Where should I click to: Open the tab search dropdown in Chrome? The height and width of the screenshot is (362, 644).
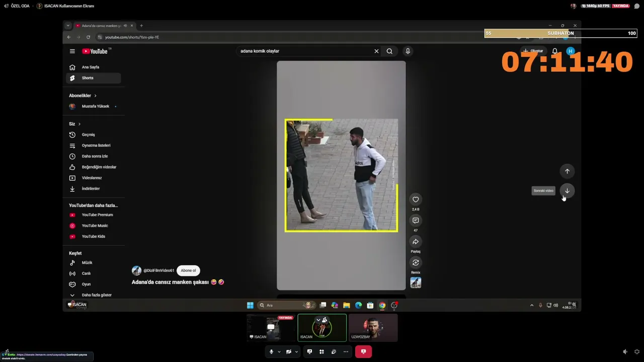click(x=68, y=26)
